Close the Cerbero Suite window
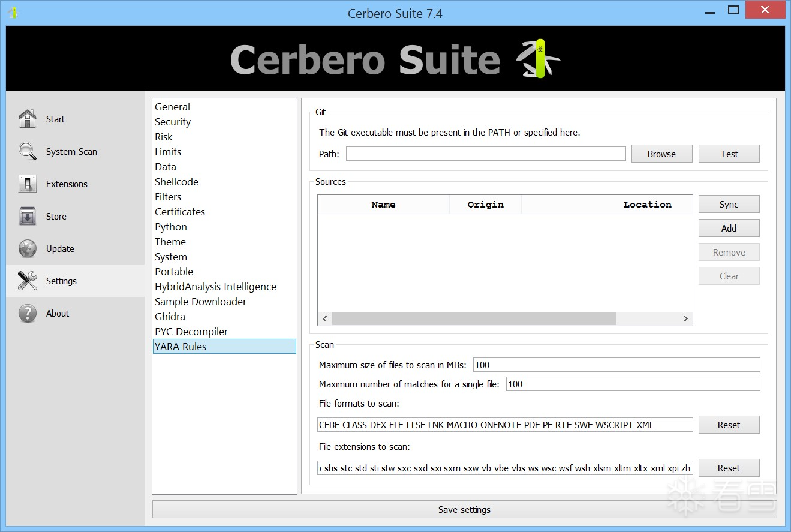This screenshot has width=791, height=532. [x=765, y=10]
